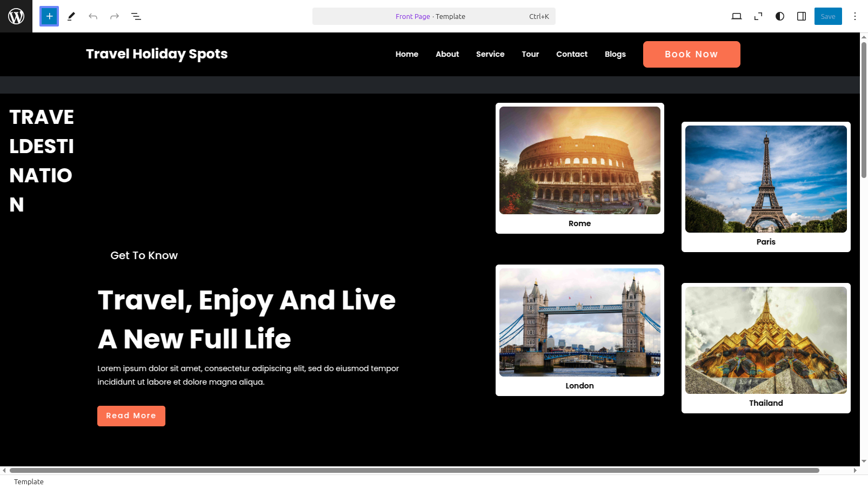Click the horizontal scrollbar thumb
Viewport: 868px width, 488px height.
(x=415, y=471)
